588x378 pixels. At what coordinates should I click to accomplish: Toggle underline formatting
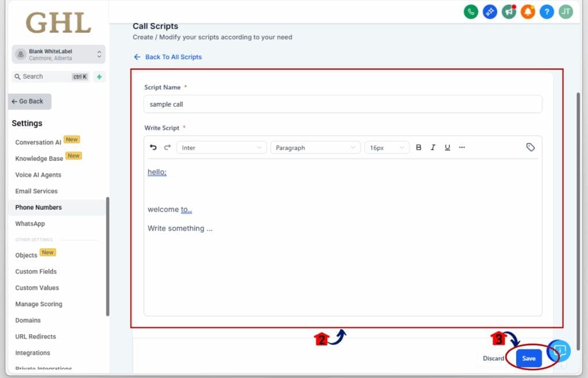447,148
